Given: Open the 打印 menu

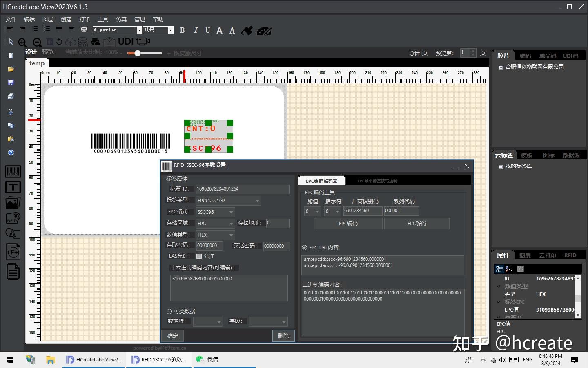Looking at the screenshot, I should [84, 19].
